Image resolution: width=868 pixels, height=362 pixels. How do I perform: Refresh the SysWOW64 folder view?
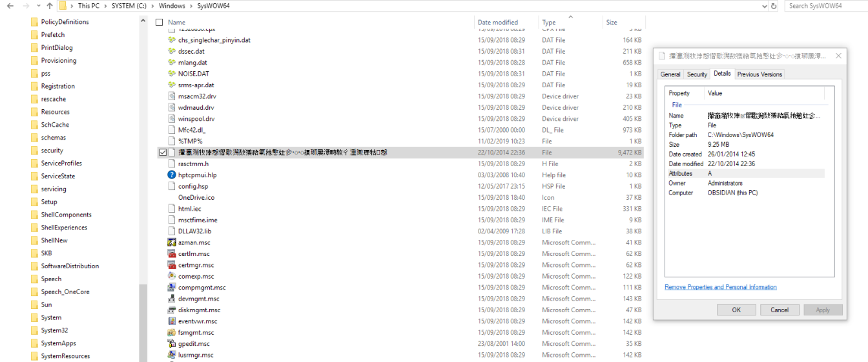pyautogui.click(x=774, y=6)
